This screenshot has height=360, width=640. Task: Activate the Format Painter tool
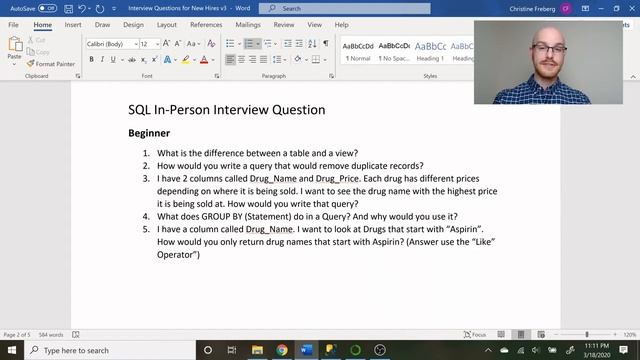click(x=51, y=64)
